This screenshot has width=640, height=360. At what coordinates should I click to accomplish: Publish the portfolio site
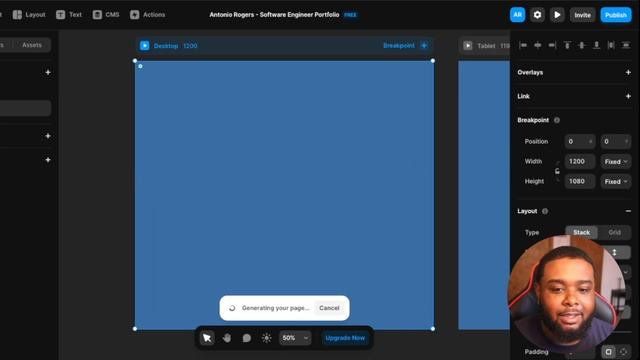616,15
